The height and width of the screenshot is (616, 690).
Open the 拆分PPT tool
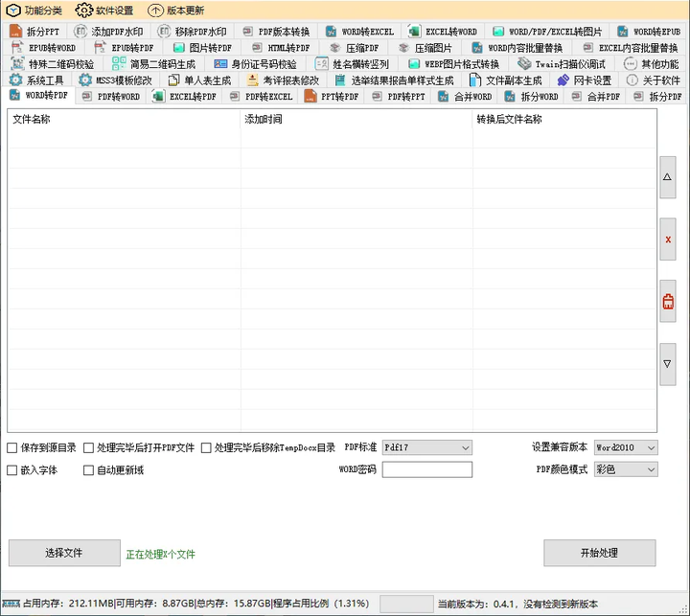[34, 32]
